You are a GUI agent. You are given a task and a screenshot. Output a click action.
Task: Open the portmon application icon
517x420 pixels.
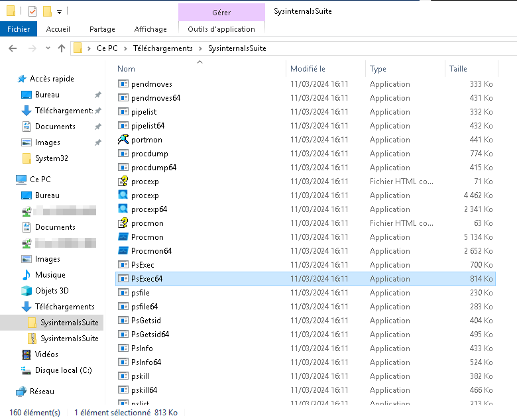pos(123,140)
